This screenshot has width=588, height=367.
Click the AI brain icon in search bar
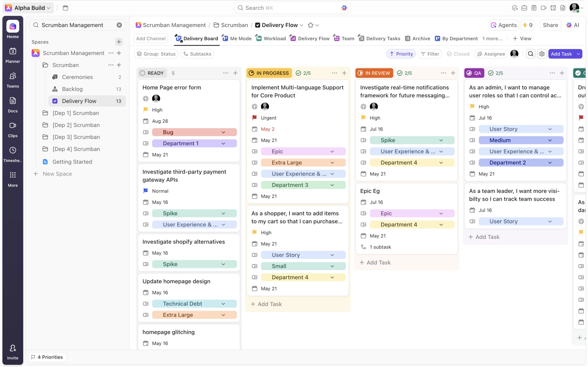(x=344, y=8)
